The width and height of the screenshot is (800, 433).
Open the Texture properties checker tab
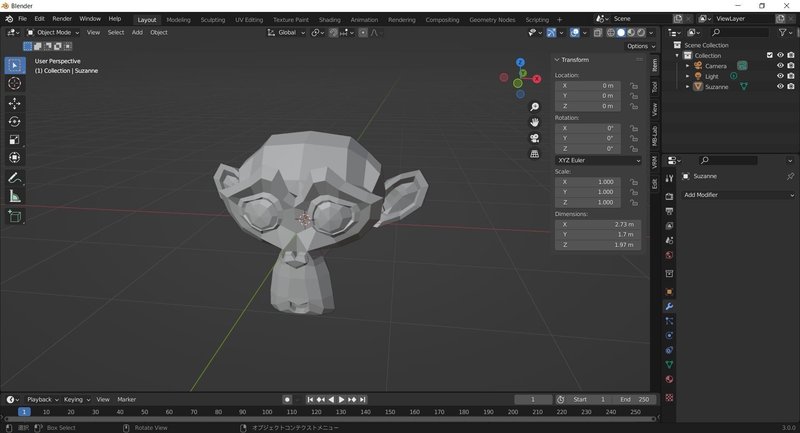point(669,397)
